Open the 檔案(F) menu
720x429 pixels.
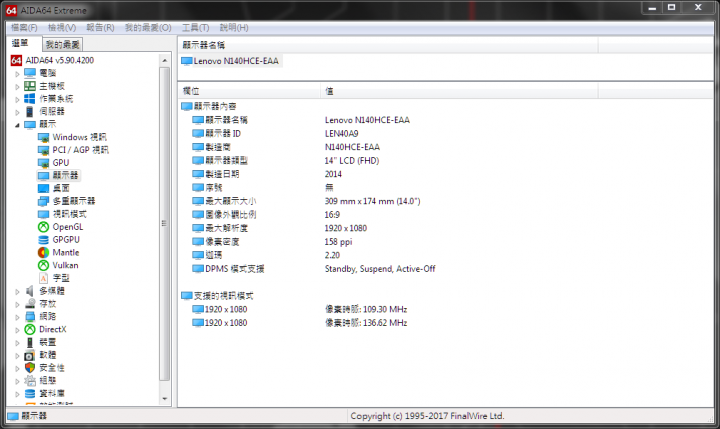(x=24, y=28)
